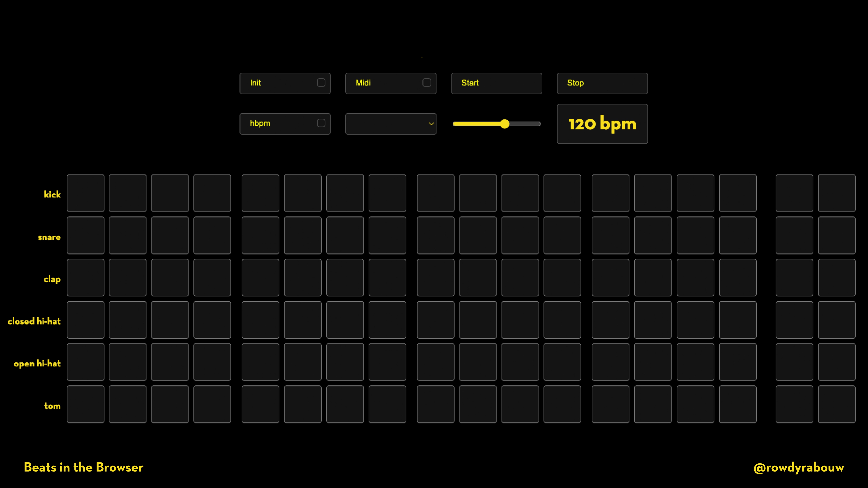Screen dimensions: 868x488
Task: Click the 120 bpm display
Action: [602, 124]
